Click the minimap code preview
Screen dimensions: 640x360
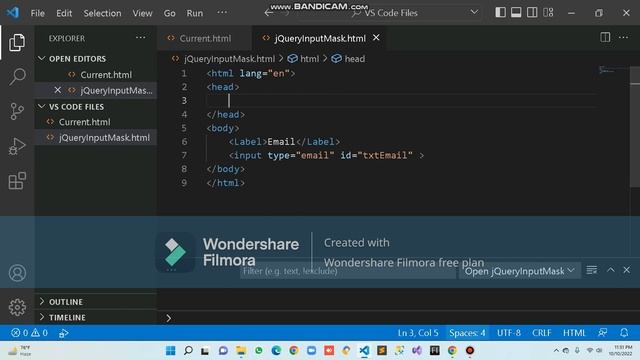click(607, 70)
